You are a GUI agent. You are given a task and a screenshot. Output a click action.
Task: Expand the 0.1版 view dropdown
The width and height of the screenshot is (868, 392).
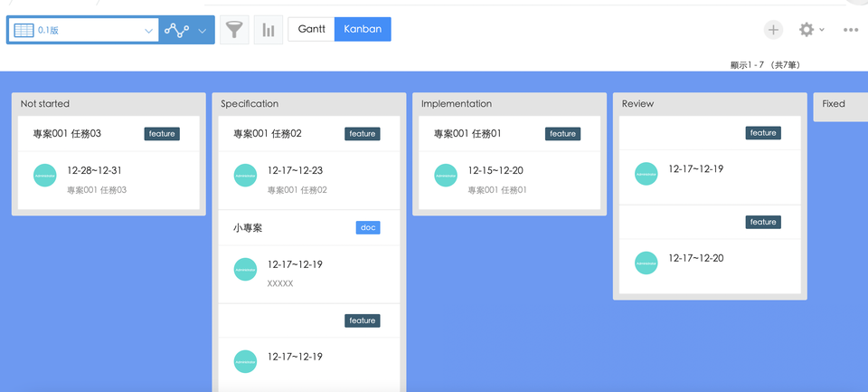(148, 31)
